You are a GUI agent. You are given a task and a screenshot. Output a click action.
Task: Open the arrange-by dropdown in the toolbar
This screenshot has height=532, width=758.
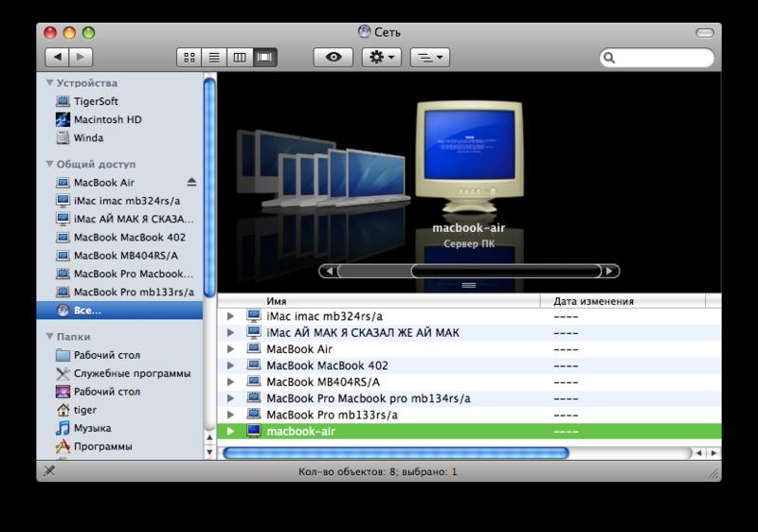tap(431, 57)
